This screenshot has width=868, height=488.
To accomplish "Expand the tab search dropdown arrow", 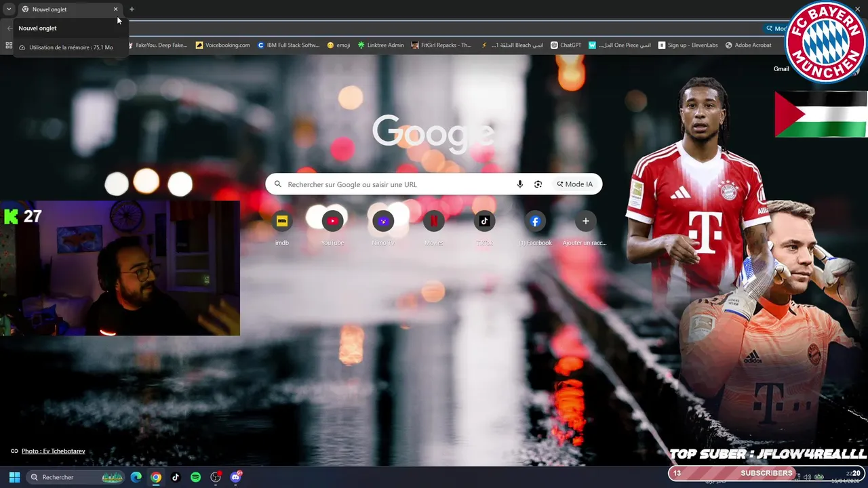I will pos(9,9).
